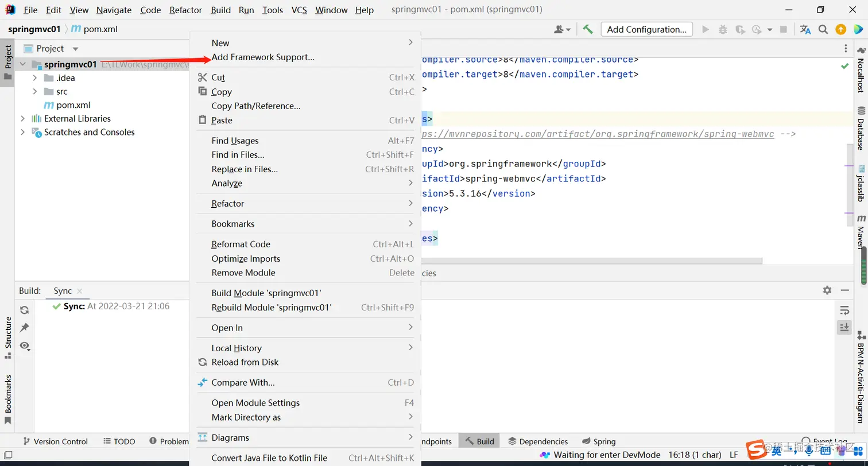
Task: Expand the .idea folder
Action: pyautogui.click(x=35, y=78)
